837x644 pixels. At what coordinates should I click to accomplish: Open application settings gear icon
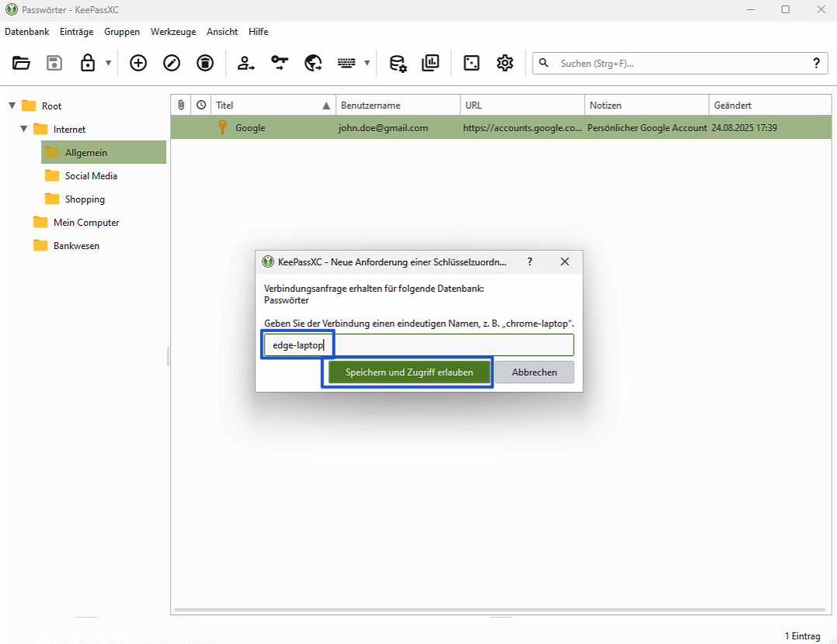[x=505, y=64]
